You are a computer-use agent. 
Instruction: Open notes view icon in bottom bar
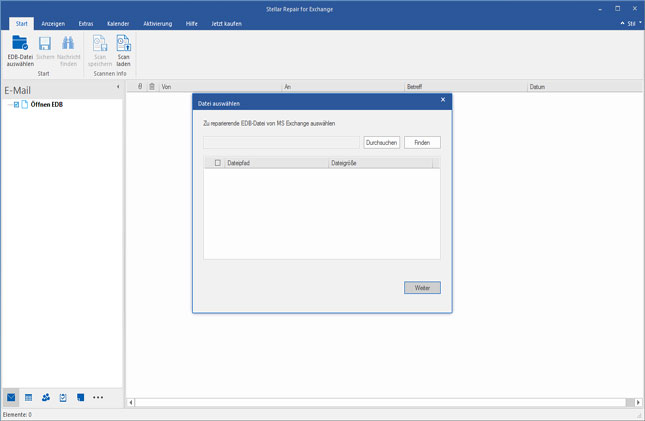80,397
